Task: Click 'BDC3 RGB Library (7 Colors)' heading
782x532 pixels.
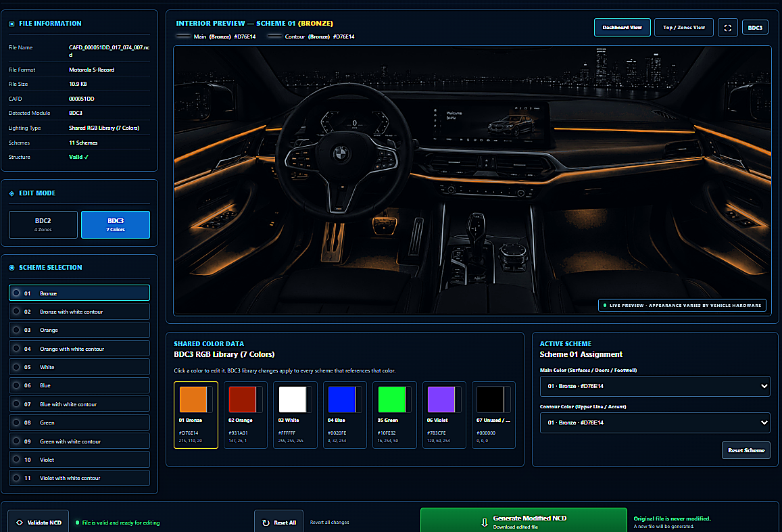Action: [x=224, y=354]
